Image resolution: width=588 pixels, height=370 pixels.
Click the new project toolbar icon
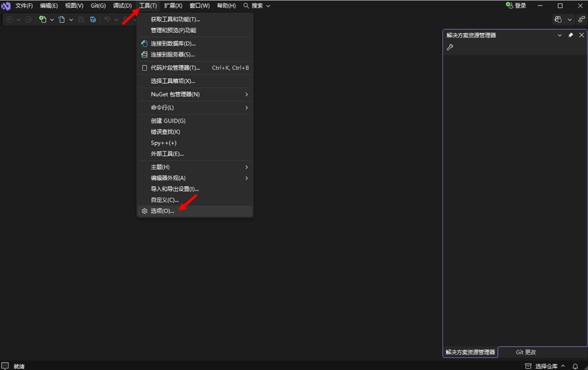pos(43,19)
